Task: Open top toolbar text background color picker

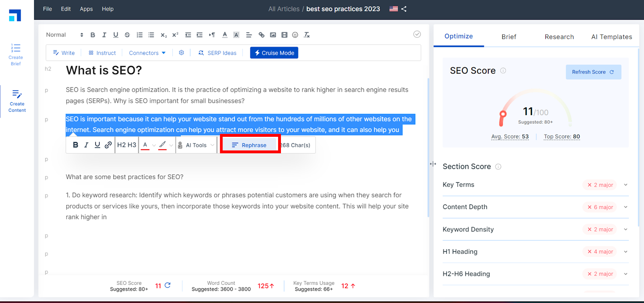Action: pyautogui.click(x=236, y=35)
